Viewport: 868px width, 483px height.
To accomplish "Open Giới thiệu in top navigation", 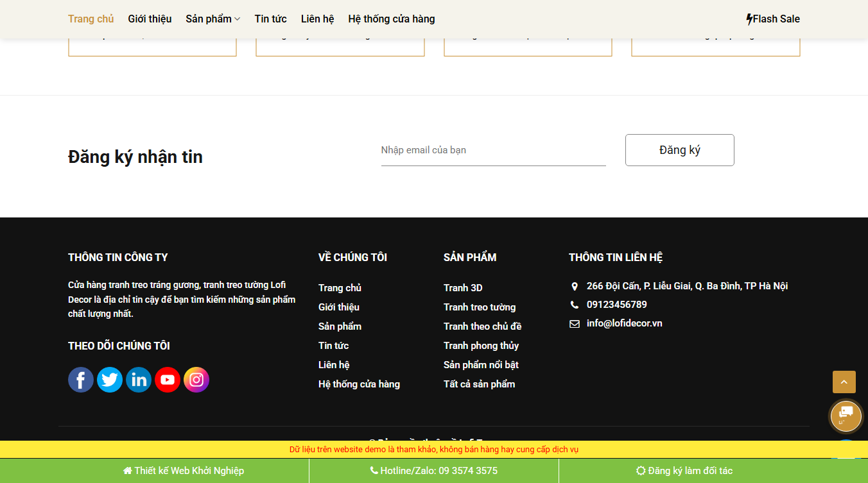I will click(x=150, y=19).
